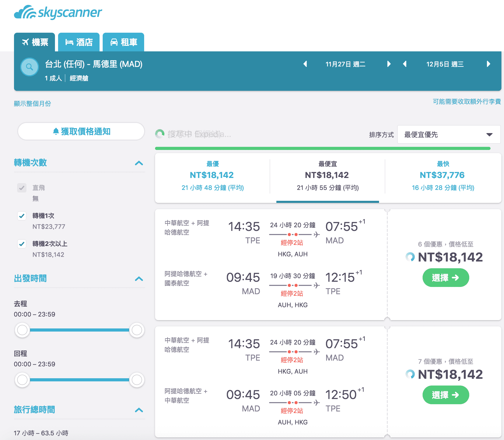Click the 排序方式 label
The image size is (504, 440).
tap(381, 135)
